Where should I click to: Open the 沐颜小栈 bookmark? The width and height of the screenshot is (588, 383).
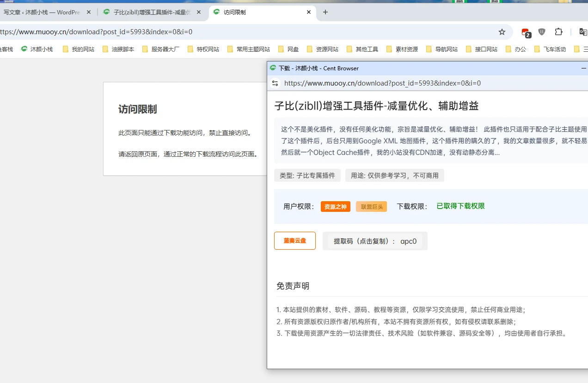tap(37, 49)
